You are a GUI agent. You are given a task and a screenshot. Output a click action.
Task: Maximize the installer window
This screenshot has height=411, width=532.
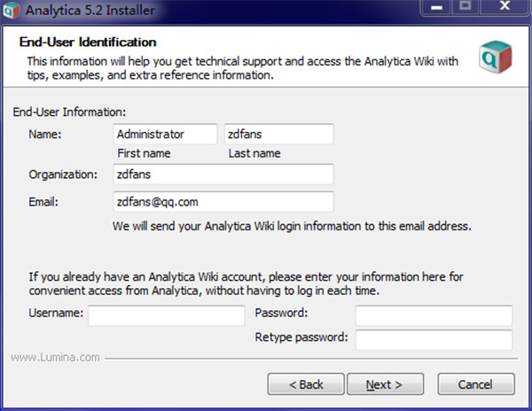pyautogui.click(x=466, y=10)
